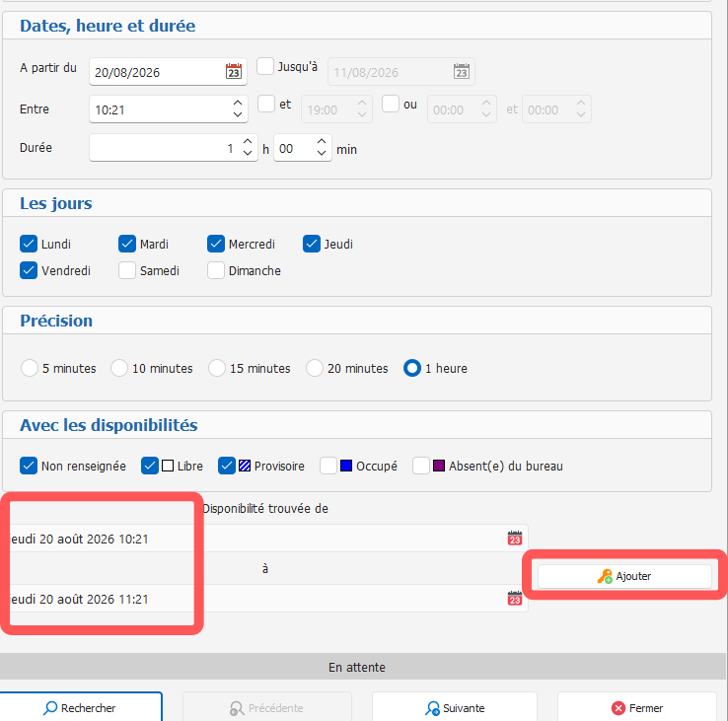
Task: Uncheck the Vendredi checkbox
Action: 29,270
